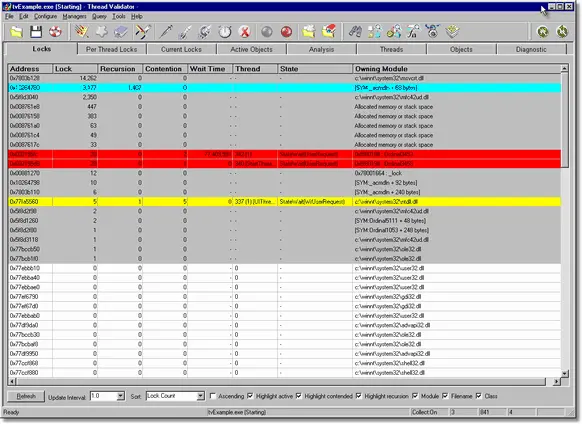Toggle the Ascending checkbox

[213, 396]
